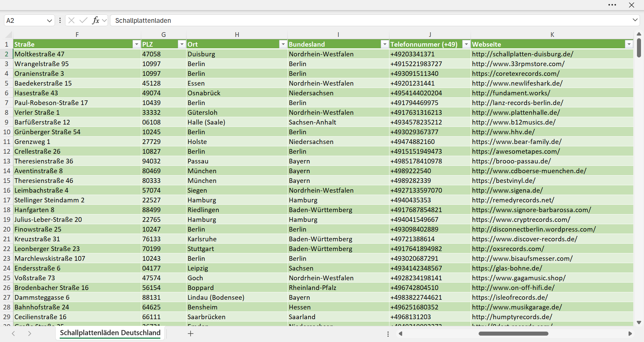Go to previous sheet with left arrow
The image size is (644, 342).
coord(13,334)
